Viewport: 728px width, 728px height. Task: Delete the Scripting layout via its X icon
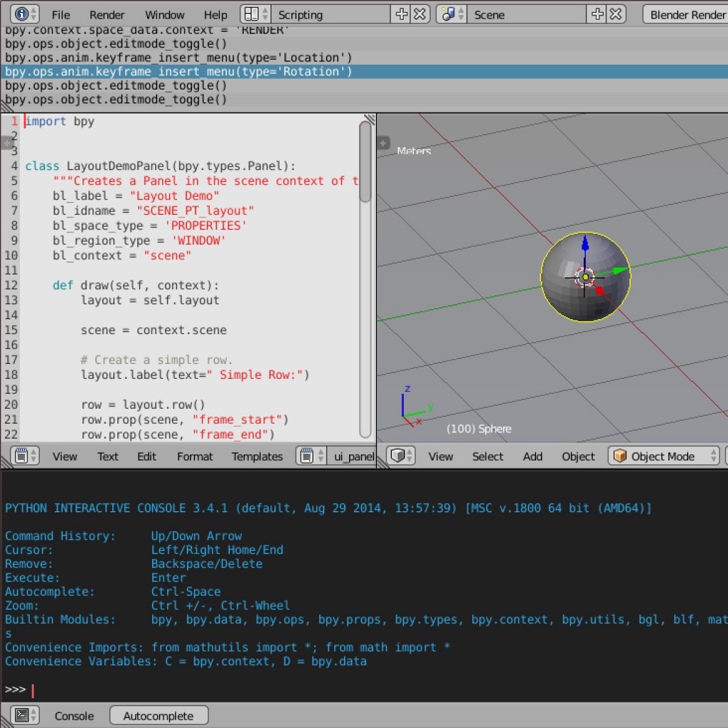418,14
